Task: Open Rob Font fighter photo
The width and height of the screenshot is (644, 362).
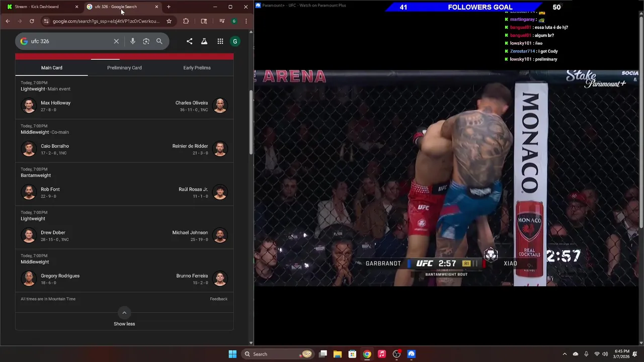Action: point(29,192)
